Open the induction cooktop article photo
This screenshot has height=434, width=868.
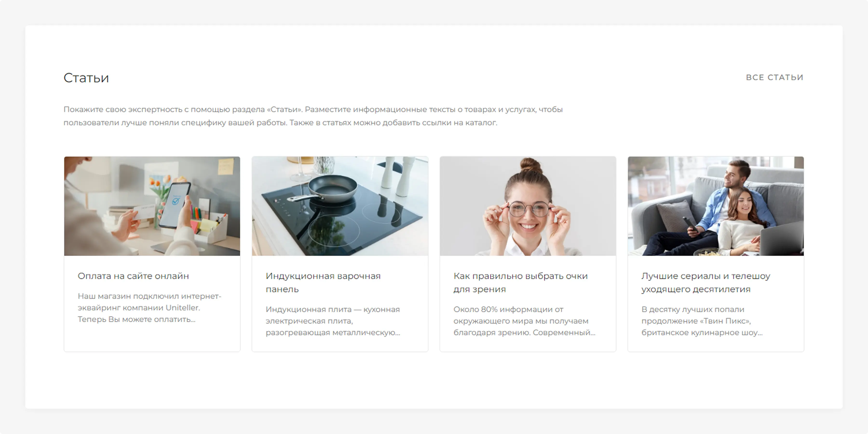pyautogui.click(x=340, y=206)
